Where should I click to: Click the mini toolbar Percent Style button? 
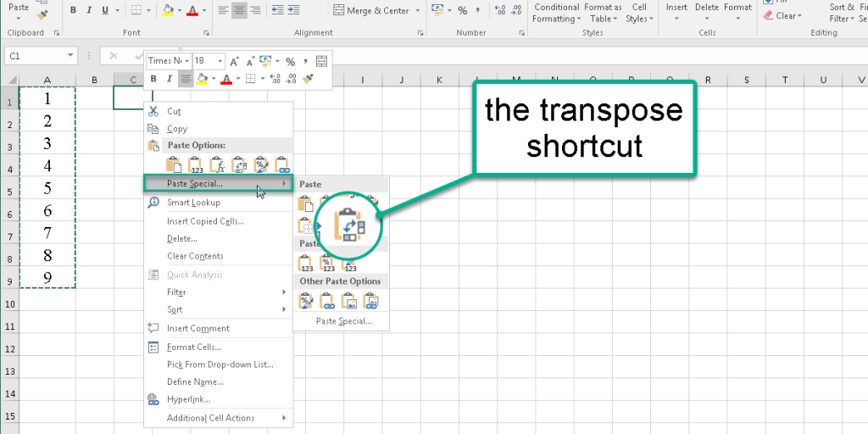291,61
